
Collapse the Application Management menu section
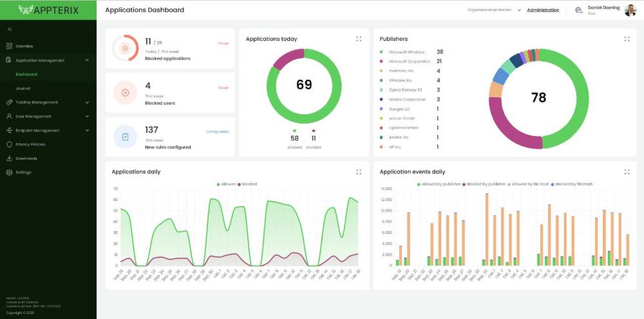[x=87, y=61]
